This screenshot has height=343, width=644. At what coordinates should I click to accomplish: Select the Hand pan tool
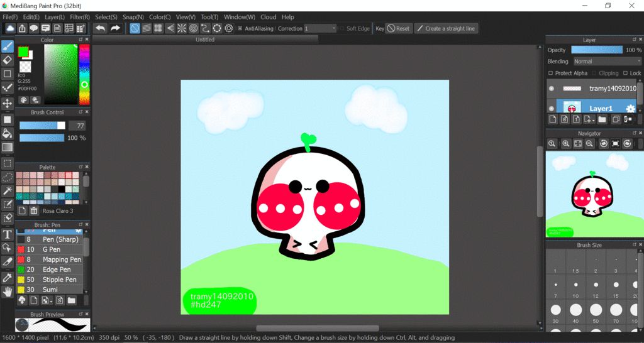pyautogui.click(x=8, y=291)
